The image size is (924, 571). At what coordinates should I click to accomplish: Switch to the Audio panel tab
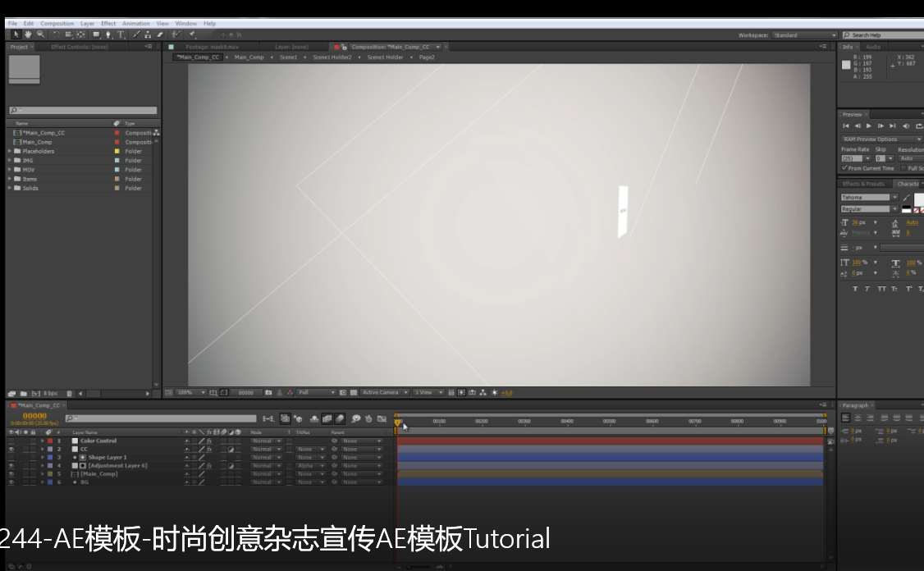873,47
